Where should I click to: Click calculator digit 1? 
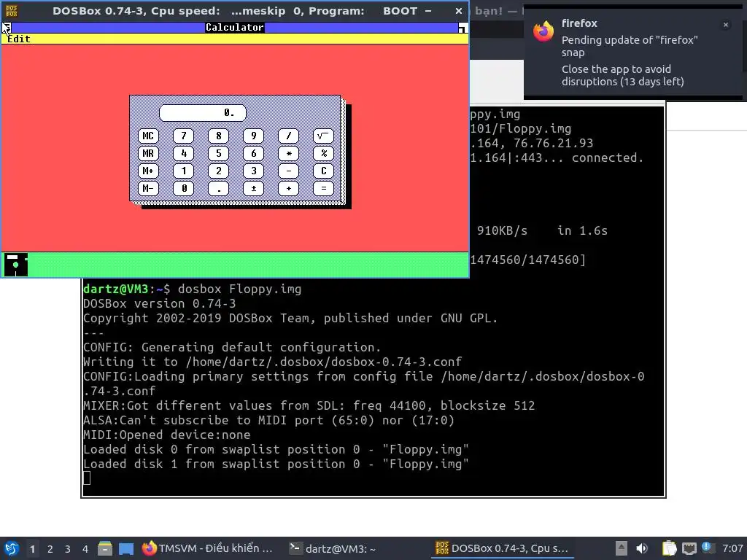pyautogui.click(x=183, y=171)
